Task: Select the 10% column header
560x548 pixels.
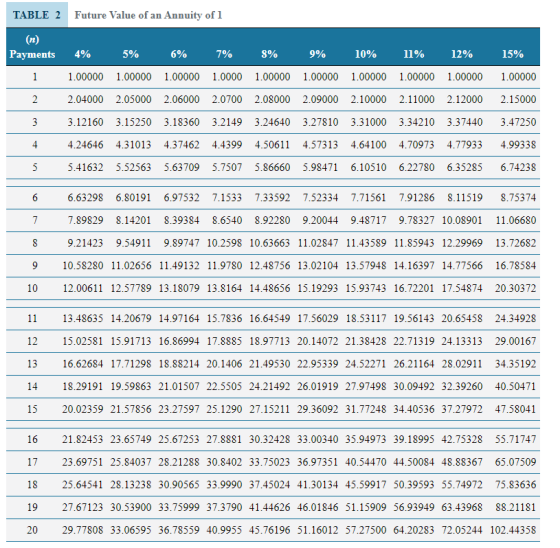Action: (366, 54)
